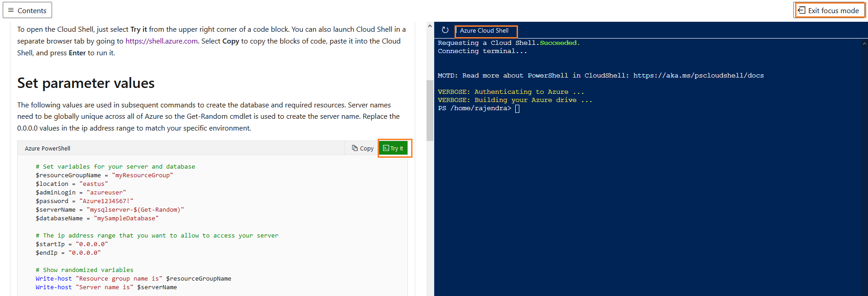Image resolution: width=868 pixels, height=296 pixels.
Task: Click the $startIp value in code
Action: [92, 244]
